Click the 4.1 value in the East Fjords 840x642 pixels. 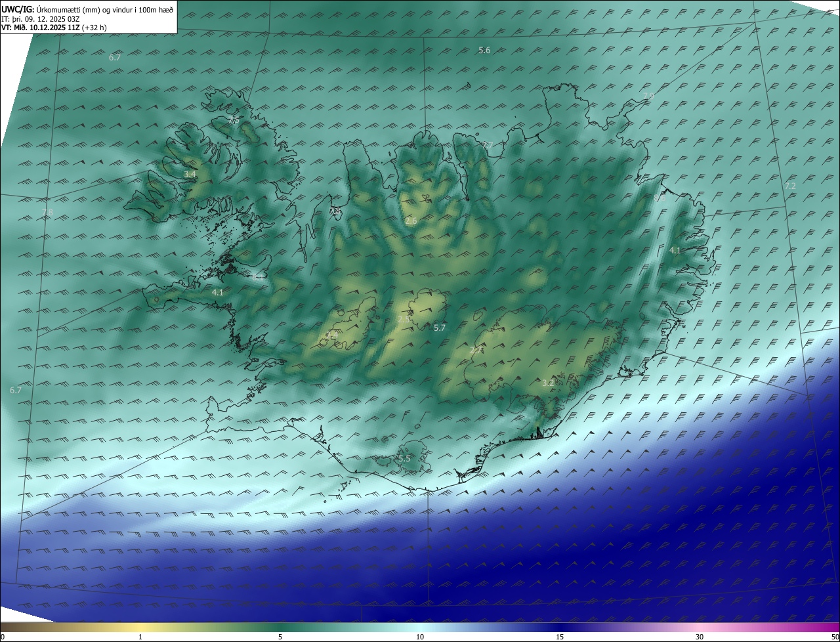675,251
